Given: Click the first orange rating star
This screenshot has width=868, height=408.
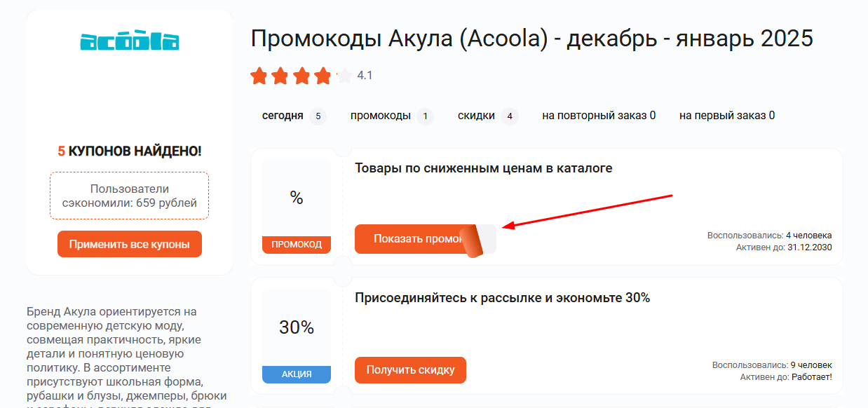Looking at the screenshot, I should pos(258,76).
